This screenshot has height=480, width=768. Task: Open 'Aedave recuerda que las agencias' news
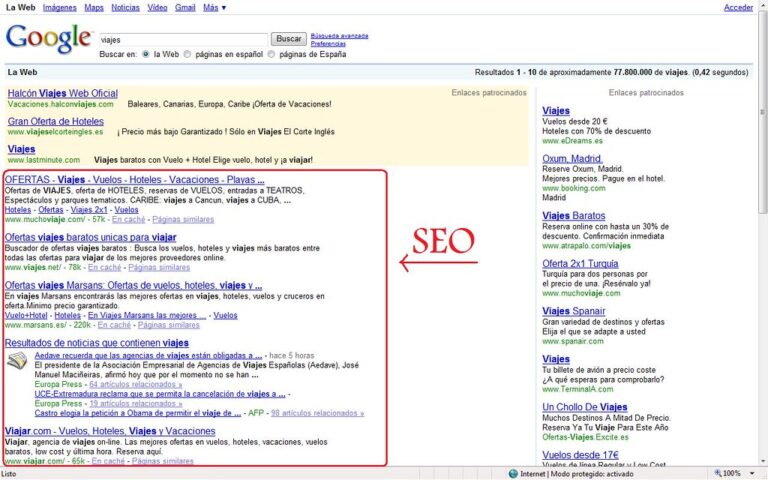pyautogui.click(x=148, y=356)
